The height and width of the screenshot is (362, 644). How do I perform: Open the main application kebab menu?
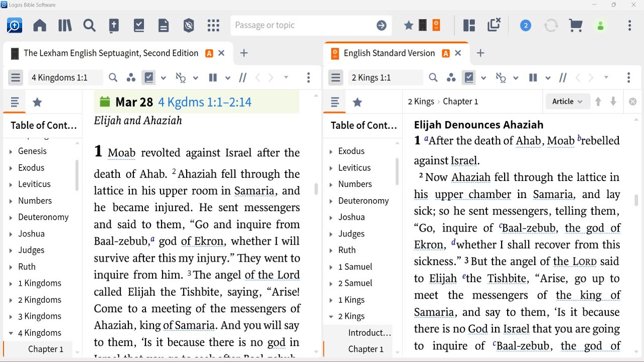[629, 25]
